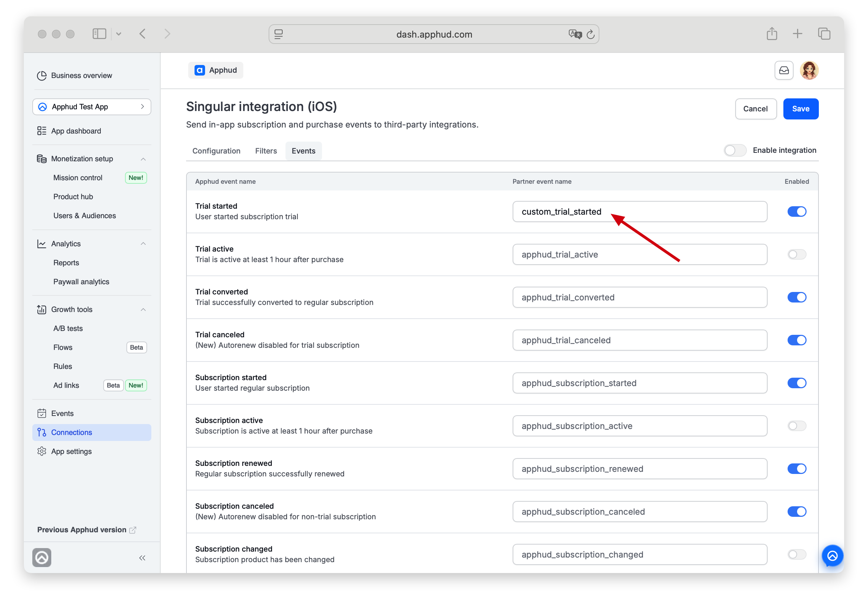Go forward with browser forward arrow

pos(167,34)
